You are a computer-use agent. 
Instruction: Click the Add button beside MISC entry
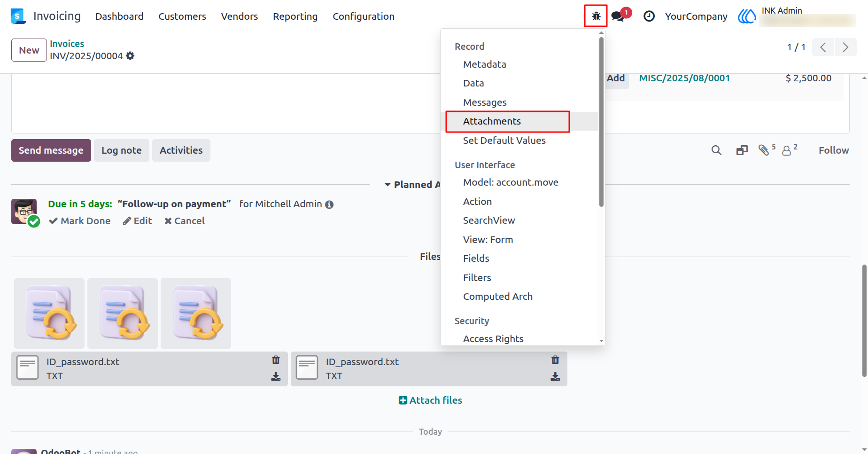pos(616,78)
